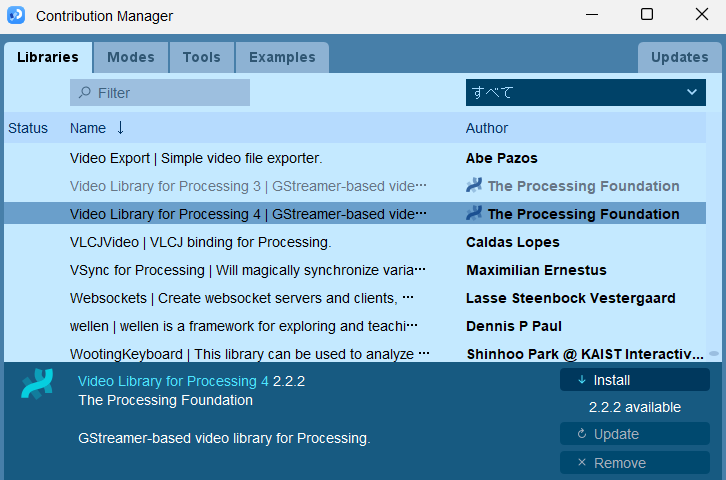Viewport: 726px width, 480px height.
Task: Click Foundation icon in Processing 4 row
Action: click(x=474, y=213)
